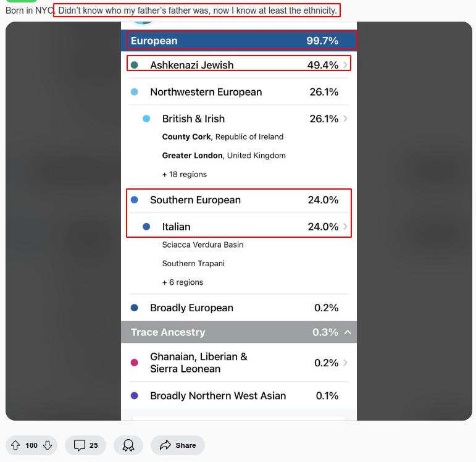
Task: Open Italian 24.0% details chevron
Action: point(345,227)
